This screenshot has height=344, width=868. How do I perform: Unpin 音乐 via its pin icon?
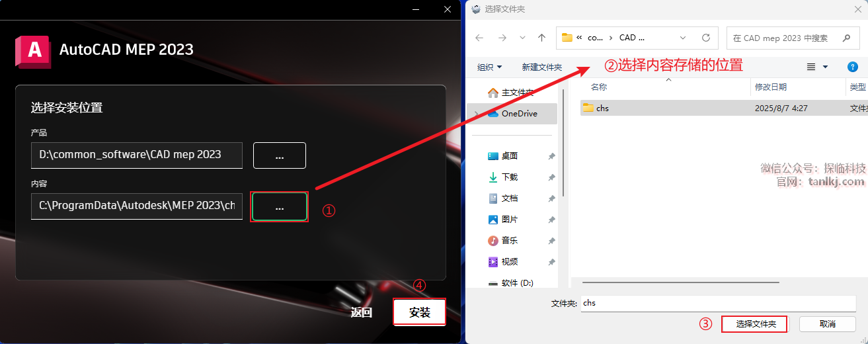(552, 241)
